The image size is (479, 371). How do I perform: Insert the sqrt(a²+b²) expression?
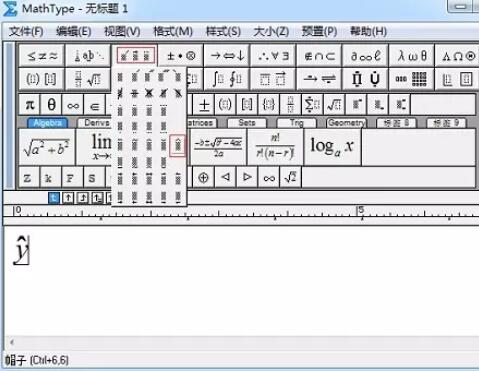[x=47, y=147]
